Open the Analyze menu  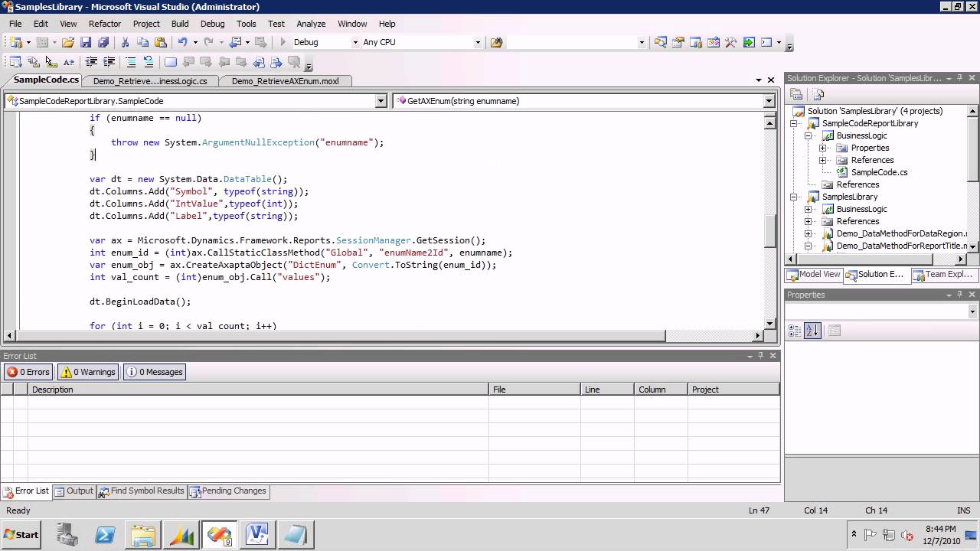click(311, 24)
